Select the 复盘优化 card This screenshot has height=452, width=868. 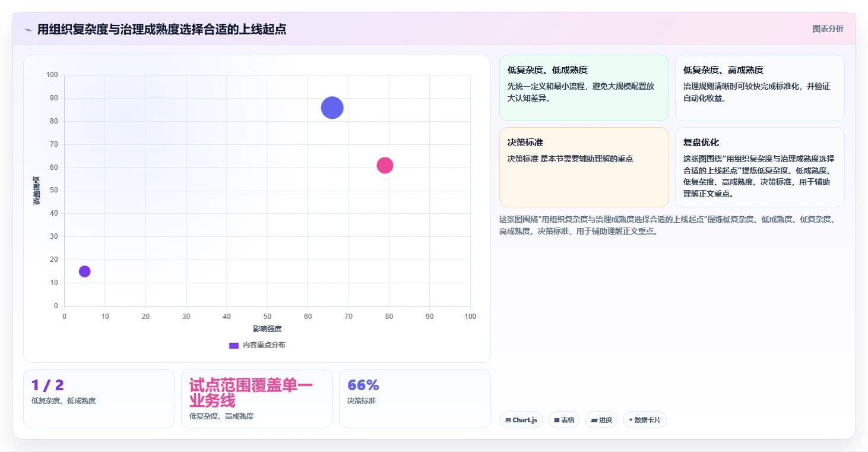click(x=760, y=167)
